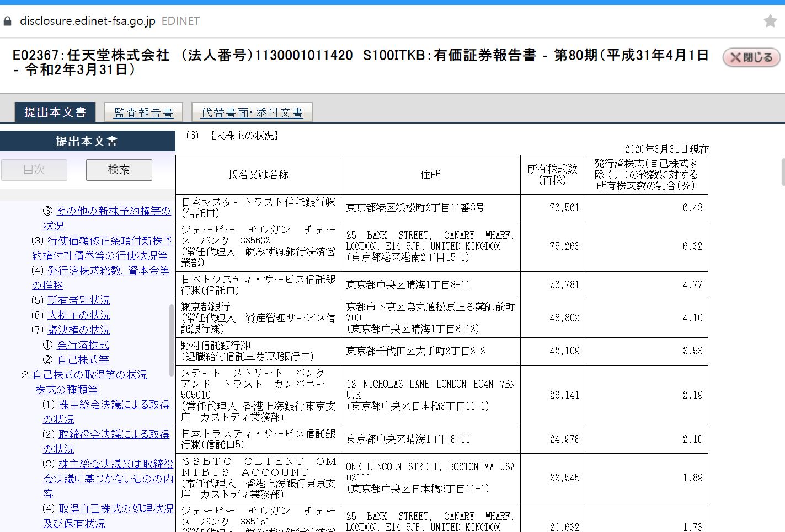Image resolution: width=785 pixels, height=532 pixels.
Task: Open link 大株主の状況
Action: coord(79,315)
